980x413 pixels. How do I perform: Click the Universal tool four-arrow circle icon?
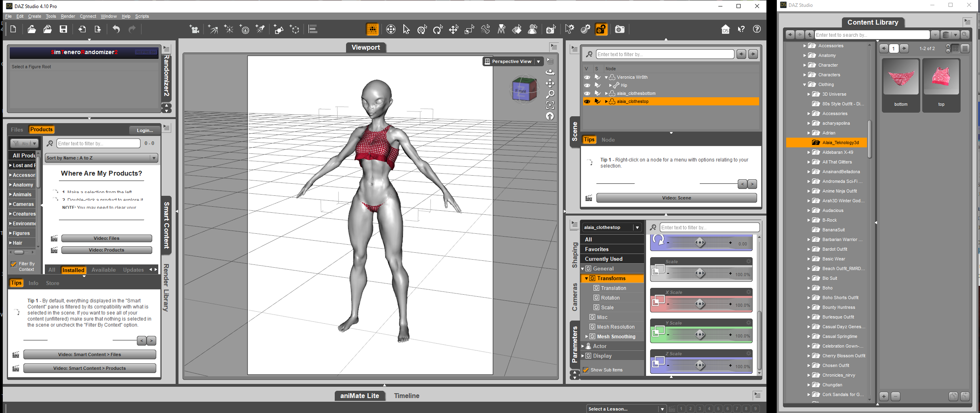(x=390, y=29)
